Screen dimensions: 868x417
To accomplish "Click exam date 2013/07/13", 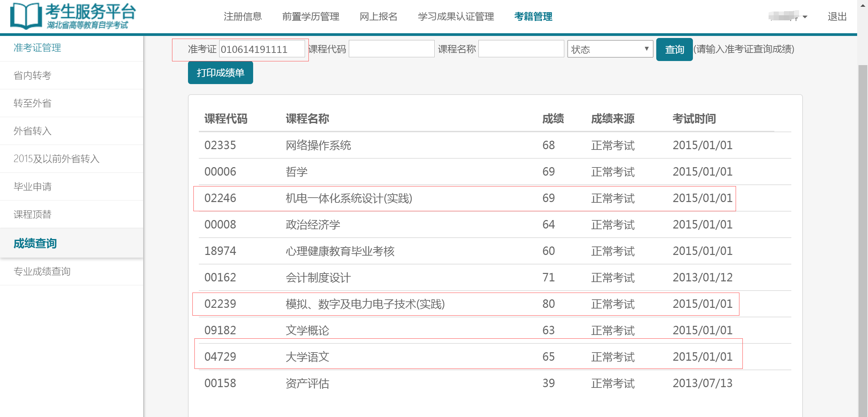I will click(x=702, y=383).
